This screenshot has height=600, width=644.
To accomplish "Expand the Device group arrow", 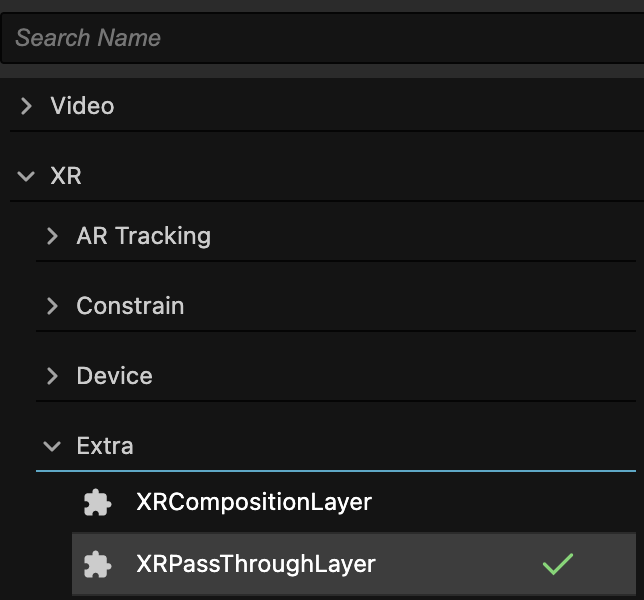I will point(52,376).
